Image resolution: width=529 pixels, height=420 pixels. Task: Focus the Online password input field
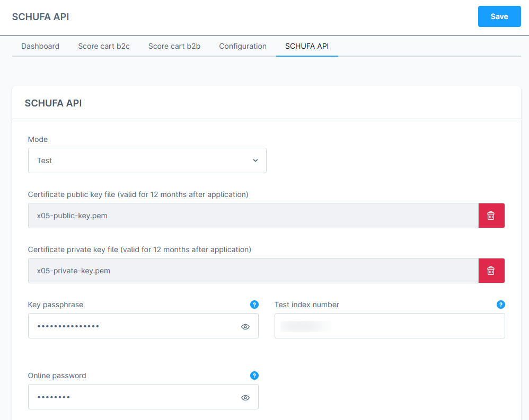point(133,397)
